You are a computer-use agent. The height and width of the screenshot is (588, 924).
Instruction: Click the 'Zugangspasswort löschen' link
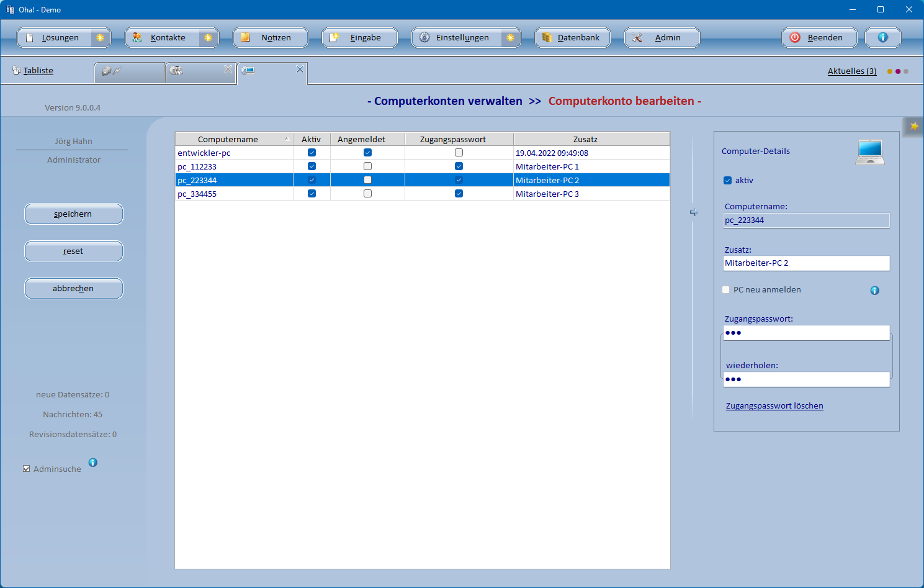774,406
